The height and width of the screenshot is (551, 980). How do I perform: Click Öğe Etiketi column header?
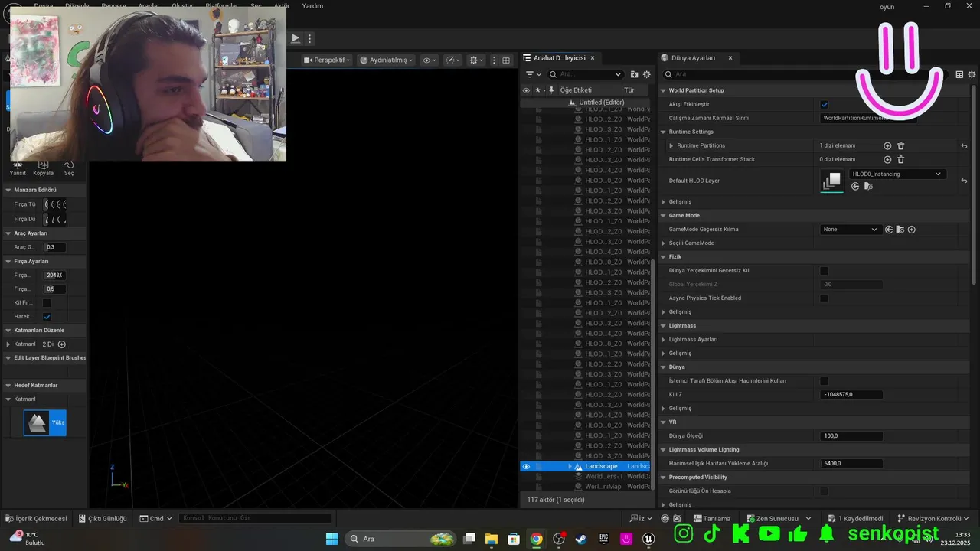click(576, 90)
